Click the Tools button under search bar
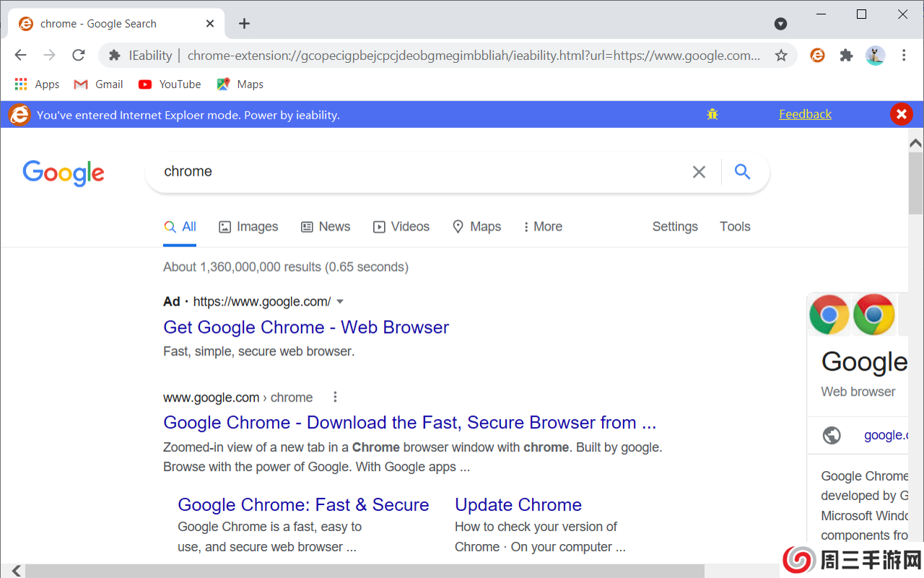 click(x=735, y=227)
